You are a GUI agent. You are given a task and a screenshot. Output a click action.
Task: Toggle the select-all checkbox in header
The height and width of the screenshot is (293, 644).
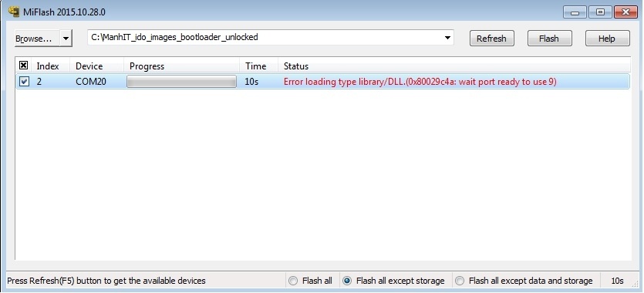24,66
